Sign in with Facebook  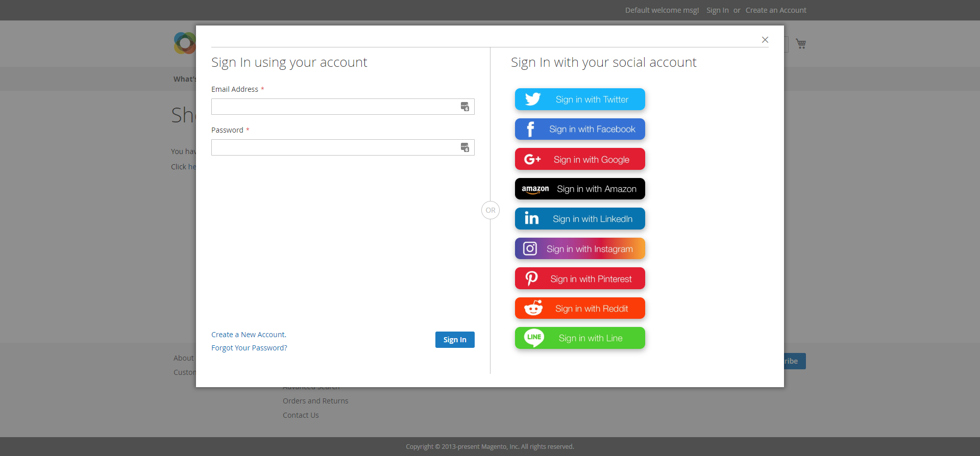pos(580,129)
